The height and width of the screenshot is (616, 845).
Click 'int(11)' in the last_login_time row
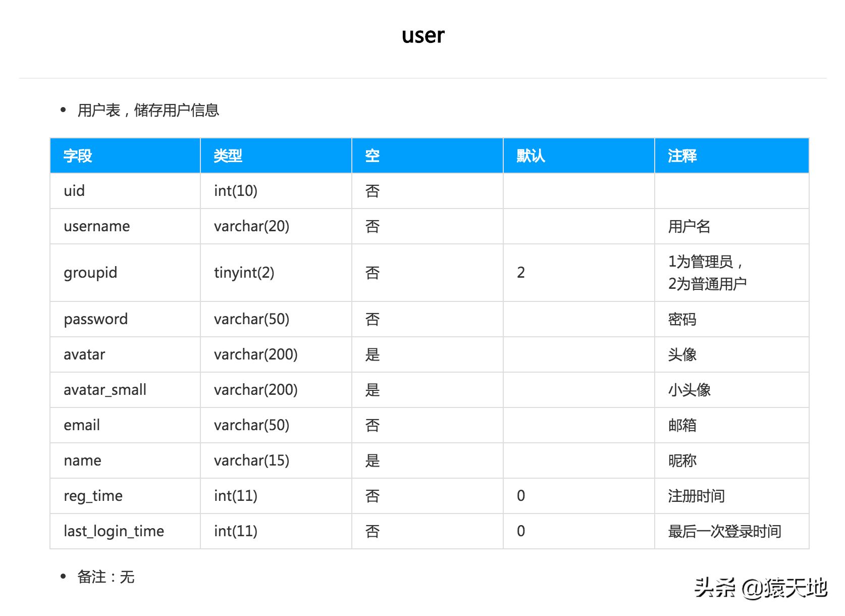[236, 531]
